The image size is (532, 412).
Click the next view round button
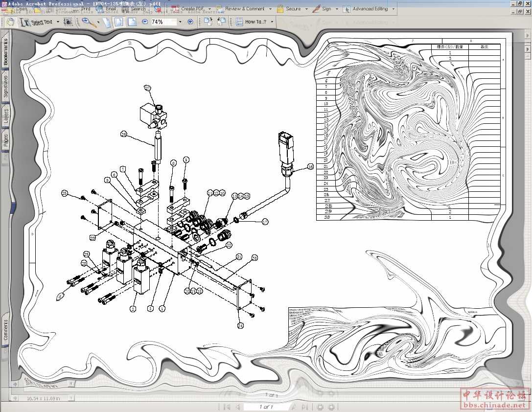pyautogui.click(x=331, y=407)
